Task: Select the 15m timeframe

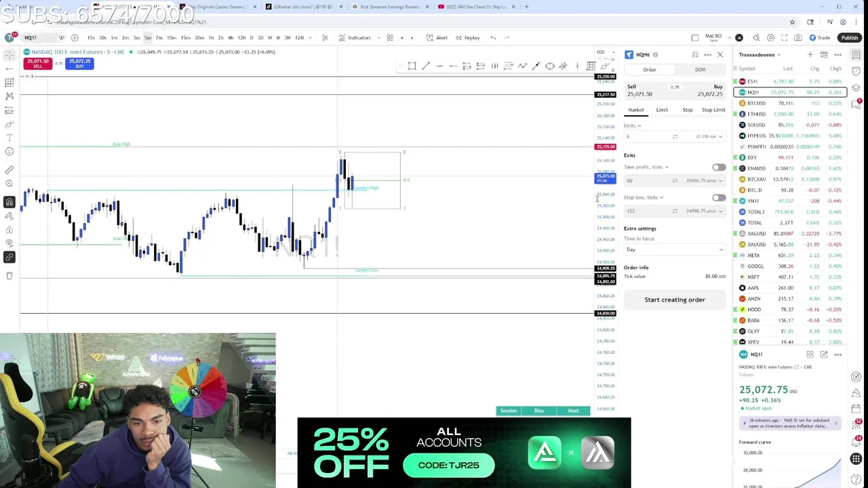Action: coord(185,38)
